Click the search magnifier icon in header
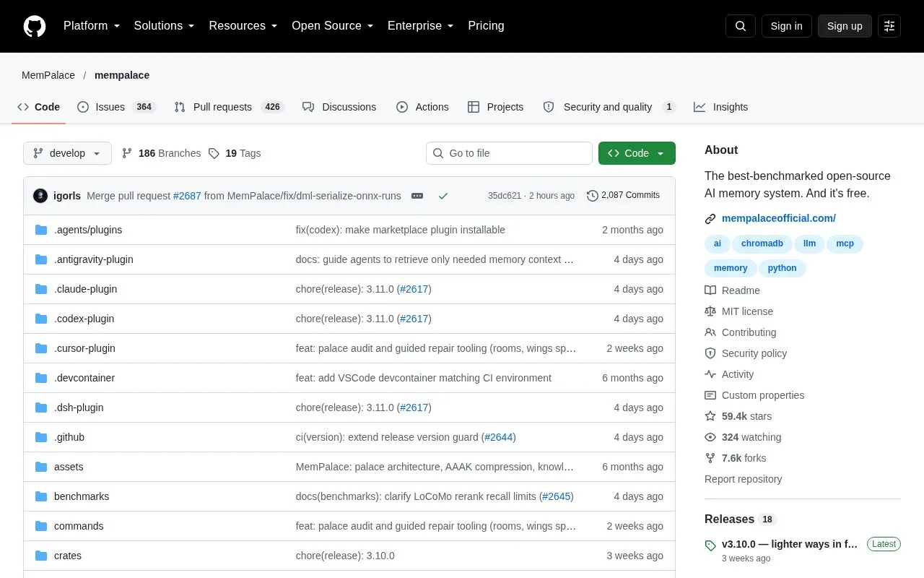 pyautogui.click(x=741, y=26)
